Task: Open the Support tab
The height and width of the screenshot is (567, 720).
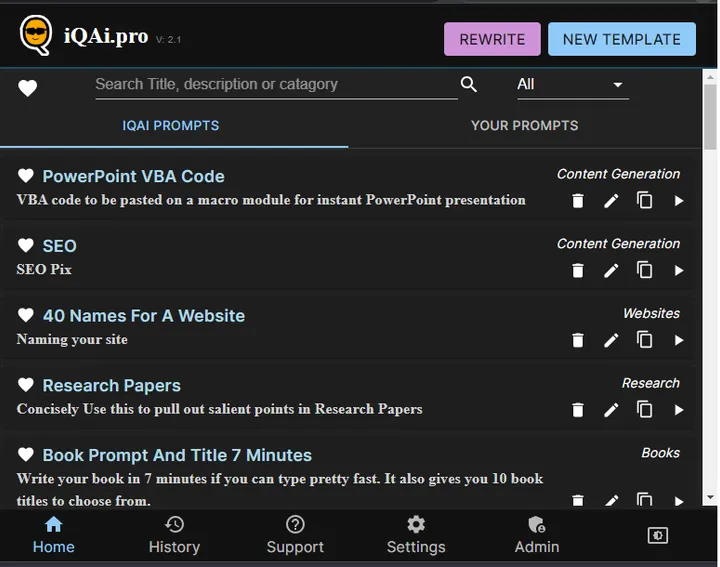Action: coord(295,535)
